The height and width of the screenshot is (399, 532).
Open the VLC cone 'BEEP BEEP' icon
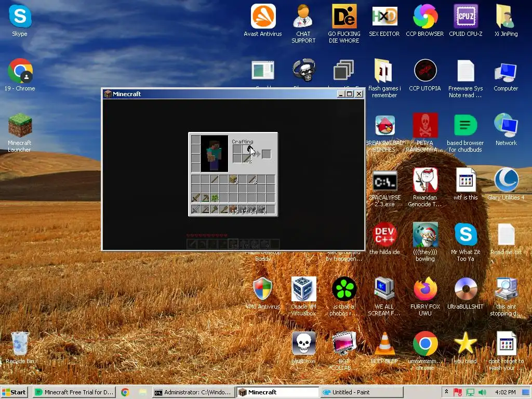pos(384,348)
